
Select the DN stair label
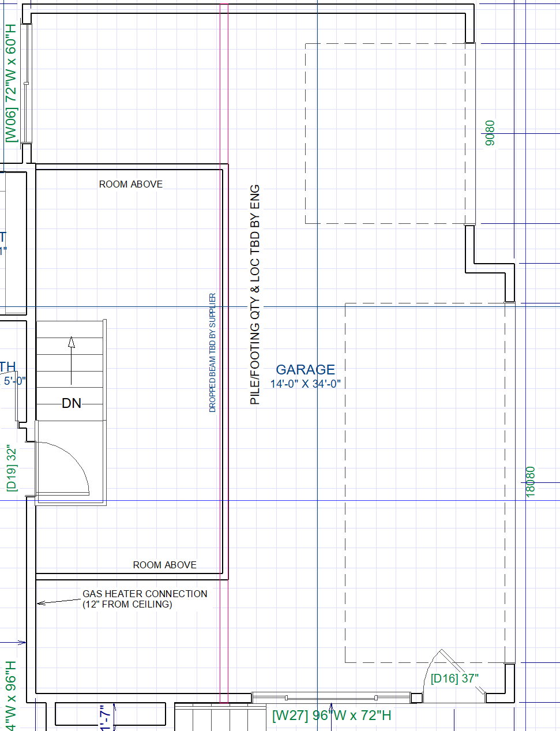click(72, 403)
